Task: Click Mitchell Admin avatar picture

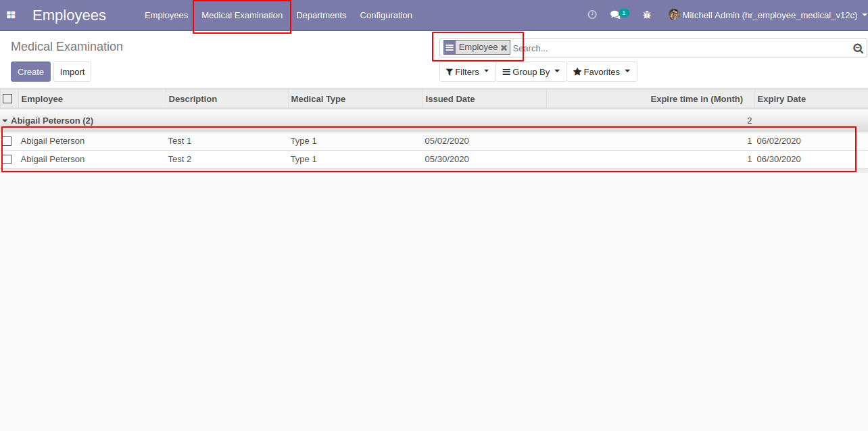Action: [674, 15]
